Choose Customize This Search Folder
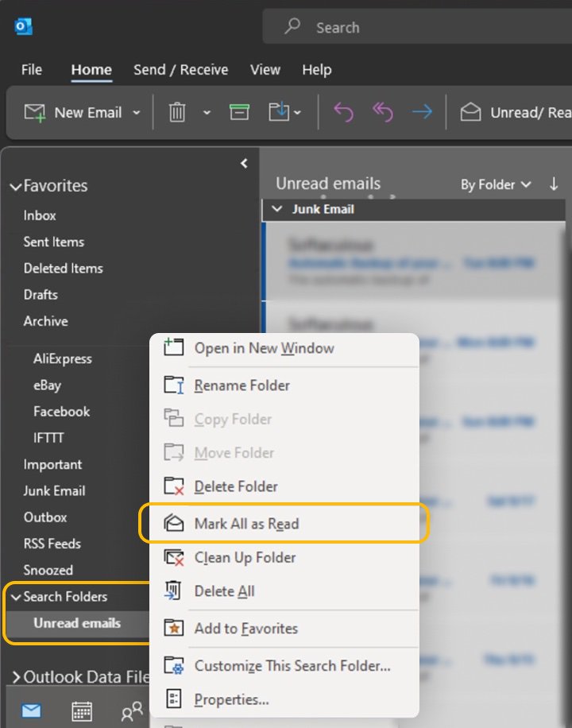Viewport: 572px width, 728px height. click(284, 666)
